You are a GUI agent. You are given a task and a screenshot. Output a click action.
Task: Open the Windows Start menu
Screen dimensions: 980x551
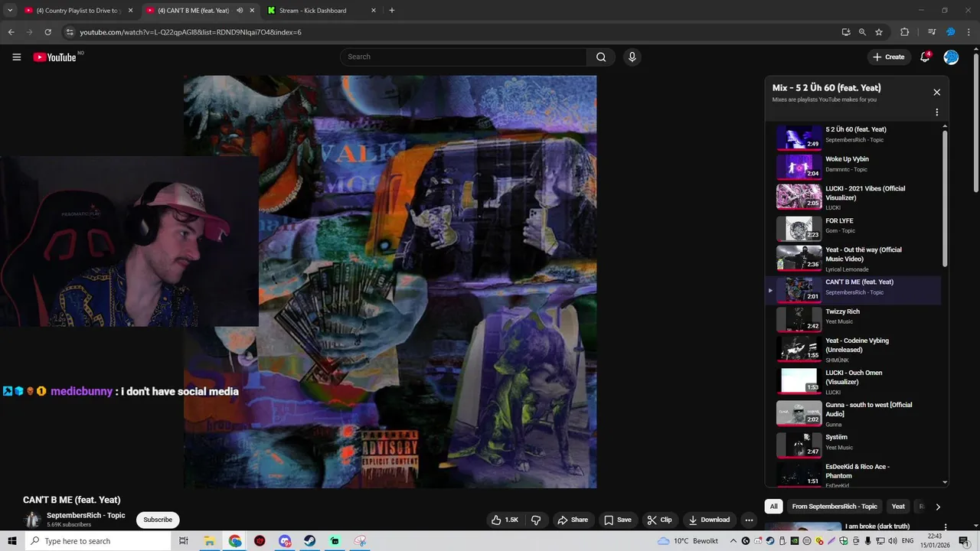coord(12,541)
